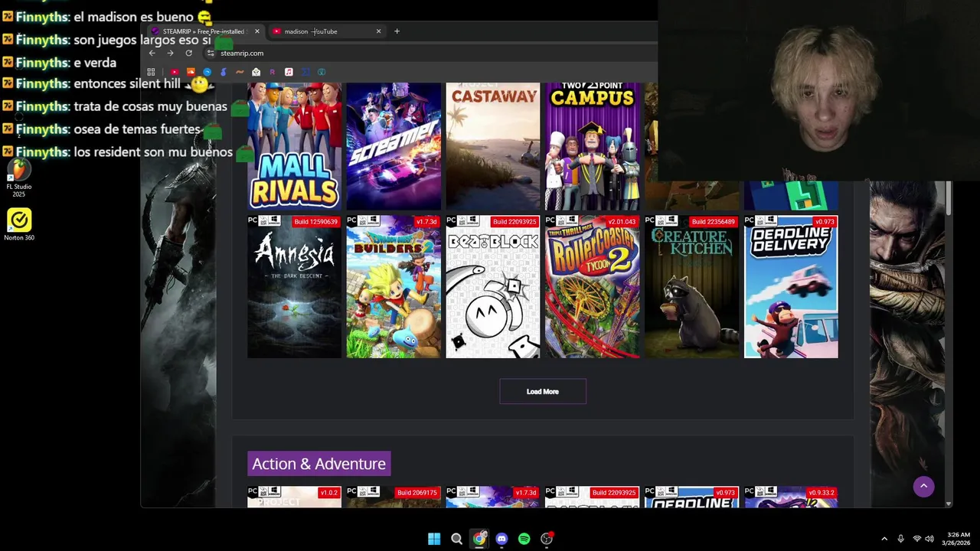980x551 pixels.
Task: Open the Dragon Quest Builders 2 card
Action: click(x=394, y=286)
